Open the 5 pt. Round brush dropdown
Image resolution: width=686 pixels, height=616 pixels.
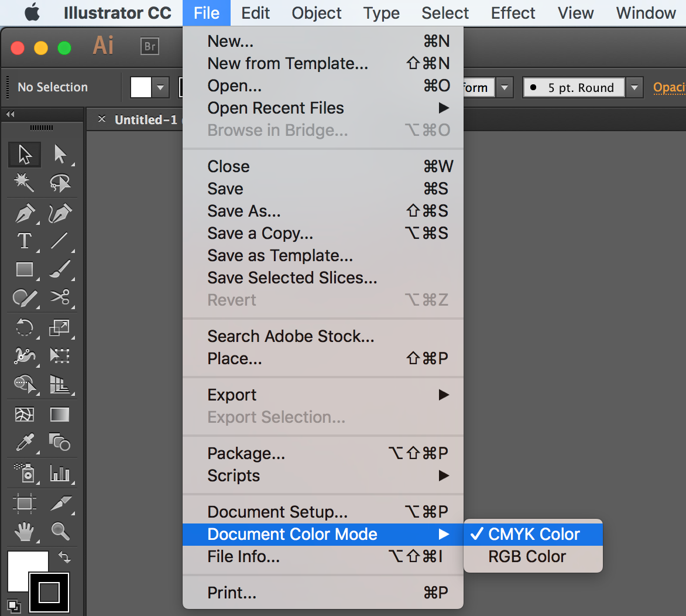[x=634, y=88]
